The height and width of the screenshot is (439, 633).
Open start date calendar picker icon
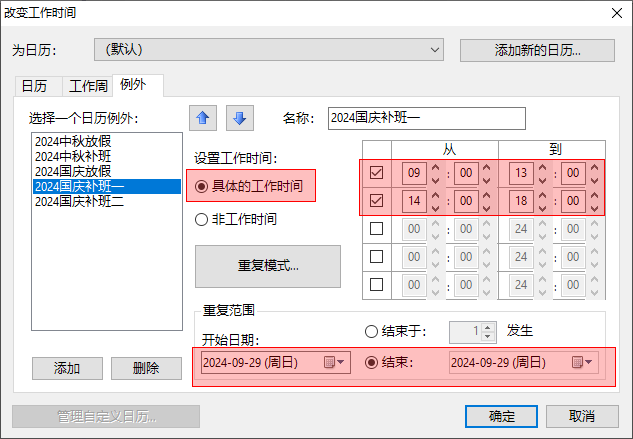coord(334,362)
